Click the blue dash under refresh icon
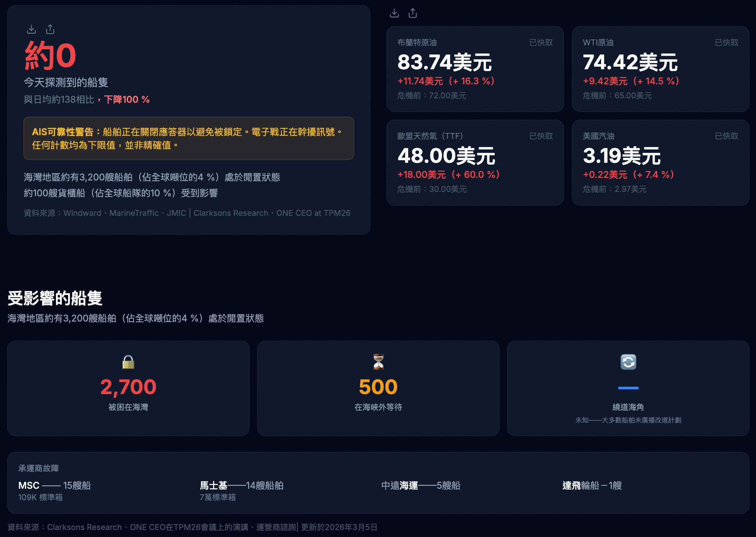 click(628, 388)
